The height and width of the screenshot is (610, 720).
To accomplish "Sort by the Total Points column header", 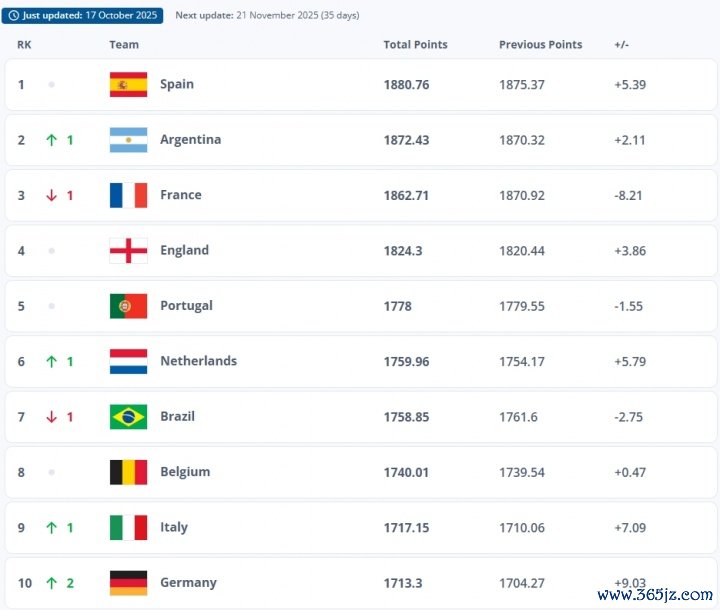I will tap(415, 45).
